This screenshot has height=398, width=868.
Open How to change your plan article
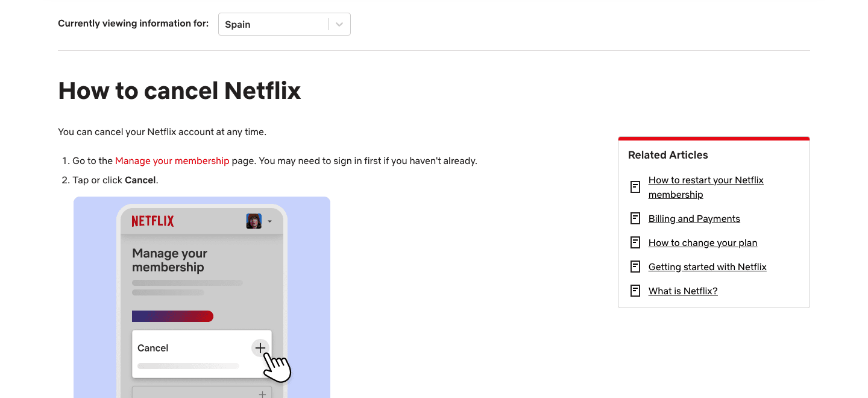point(703,243)
